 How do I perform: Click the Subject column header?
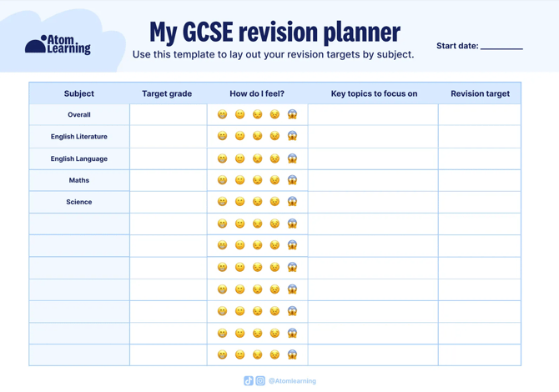click(79, 93)
